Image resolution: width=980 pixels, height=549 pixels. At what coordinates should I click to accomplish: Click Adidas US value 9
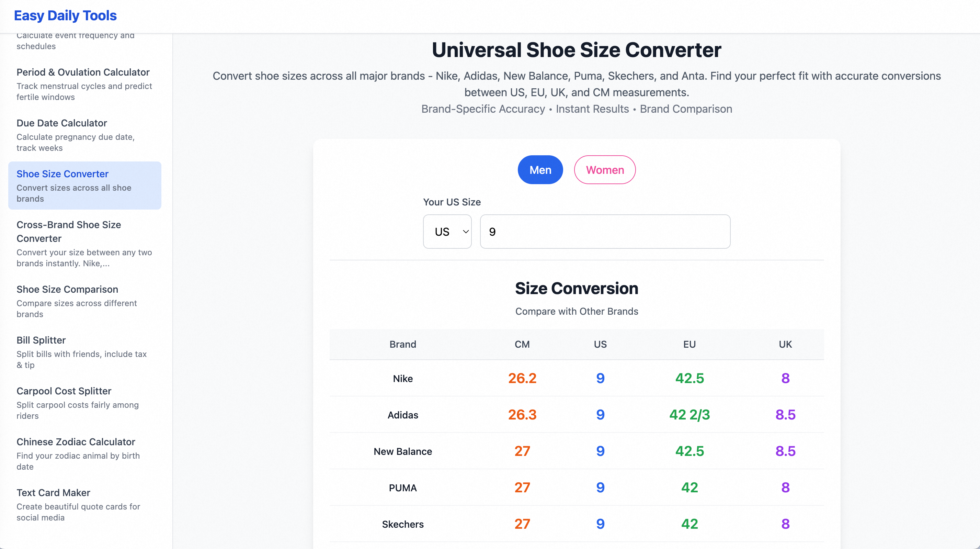pyautogui.click(x=600, y=415)
